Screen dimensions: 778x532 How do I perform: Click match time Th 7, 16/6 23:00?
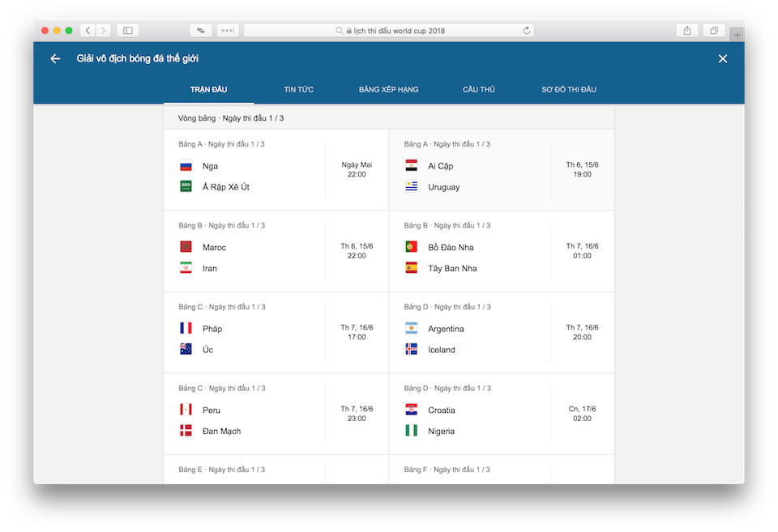pyautogui.click(x=357, y=414)
